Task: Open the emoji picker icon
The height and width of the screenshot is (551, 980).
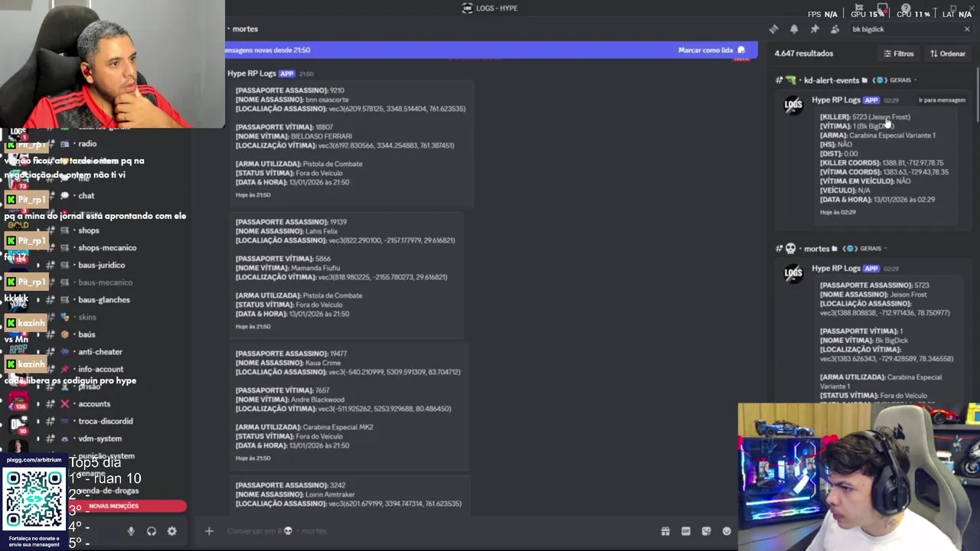Action: coord(727,531)
